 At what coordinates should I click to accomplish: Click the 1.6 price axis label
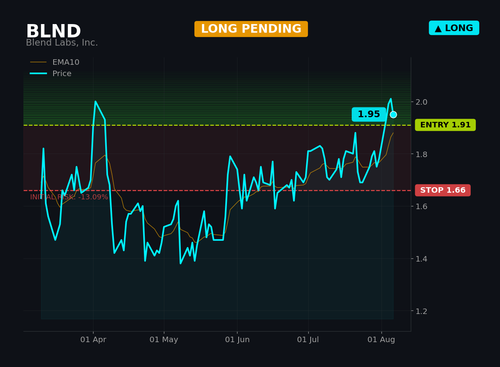coord(421,206)
